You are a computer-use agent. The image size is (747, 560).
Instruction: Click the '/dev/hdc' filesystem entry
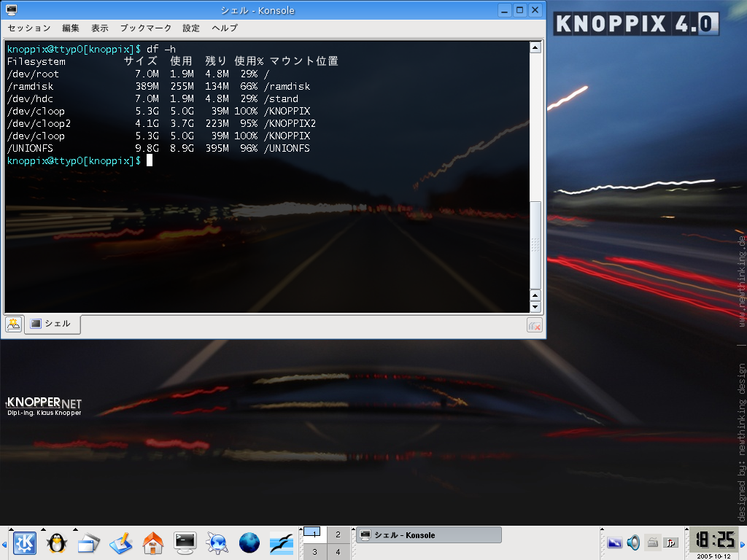(x=30, y=98)
